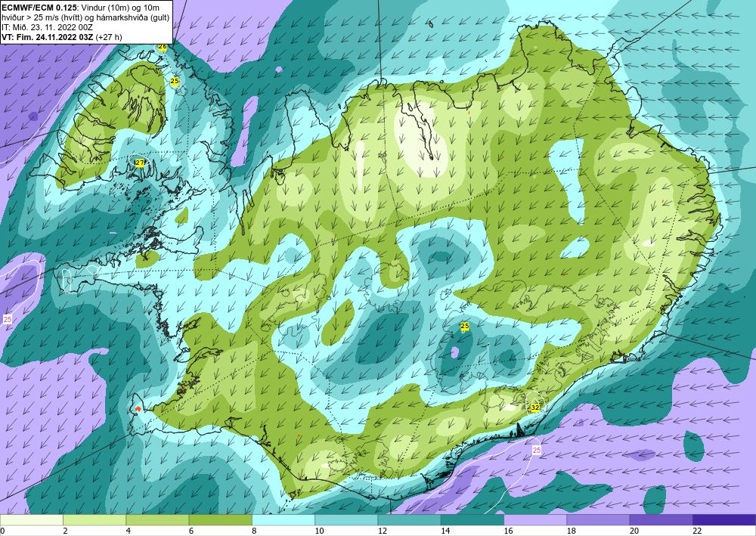Click the yellow gust label 26
Image resolution: width=756 pixels, height=536 pixels.
point(163,46)
